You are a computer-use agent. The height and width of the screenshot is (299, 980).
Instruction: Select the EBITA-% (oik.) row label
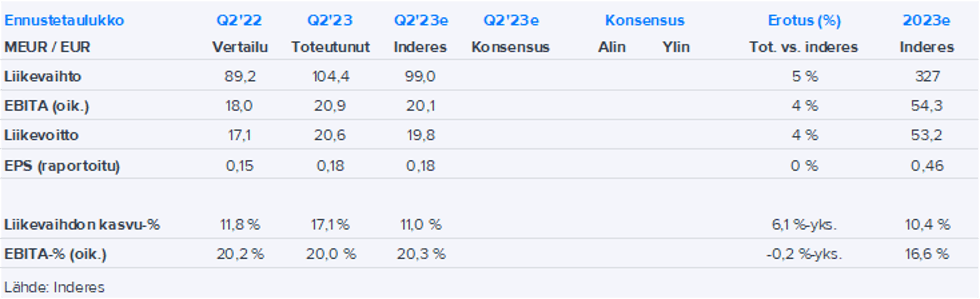(55, 254)
